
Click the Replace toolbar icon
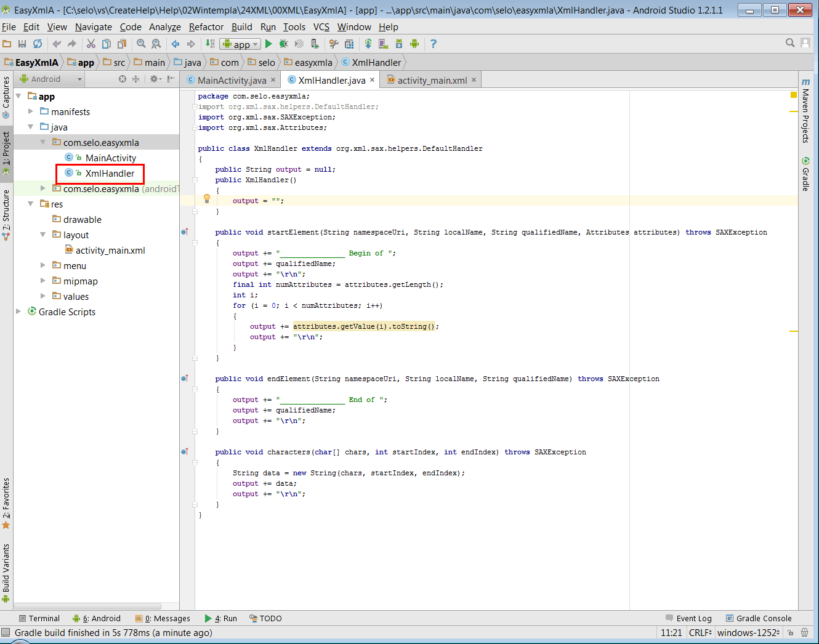pos(156,44)
